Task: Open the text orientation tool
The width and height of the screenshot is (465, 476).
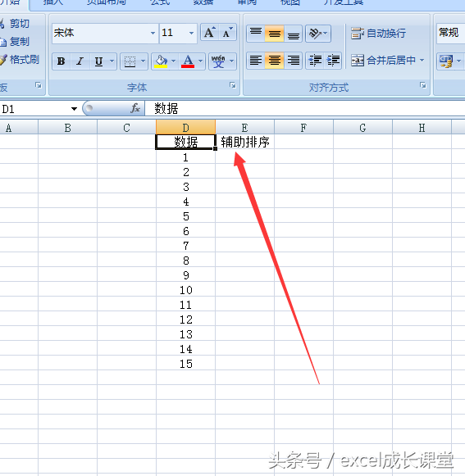Action: [x=315, y=33]
